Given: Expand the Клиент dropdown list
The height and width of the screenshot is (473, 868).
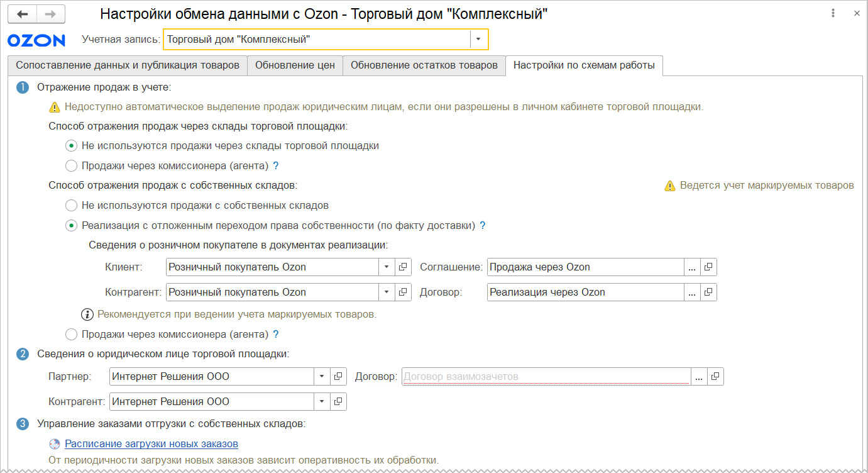Looking at the screenshot, I should pos(387,267).
